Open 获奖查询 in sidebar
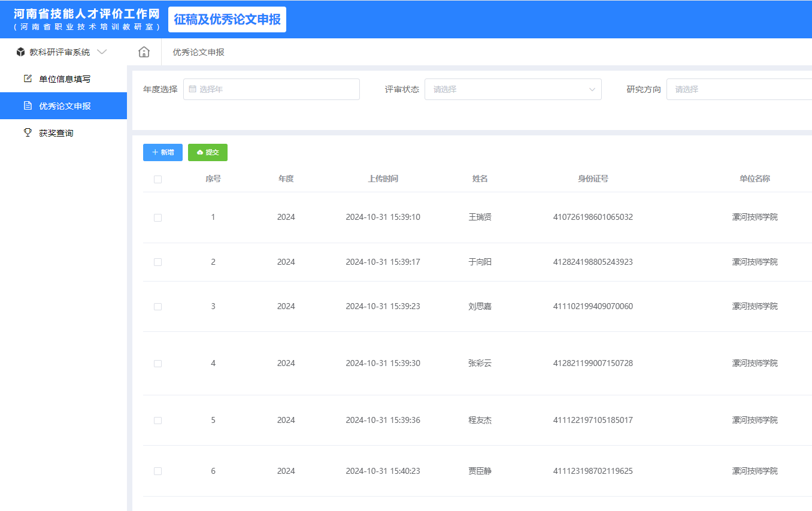This screenshot has height=511, width=812. point(63,132)
